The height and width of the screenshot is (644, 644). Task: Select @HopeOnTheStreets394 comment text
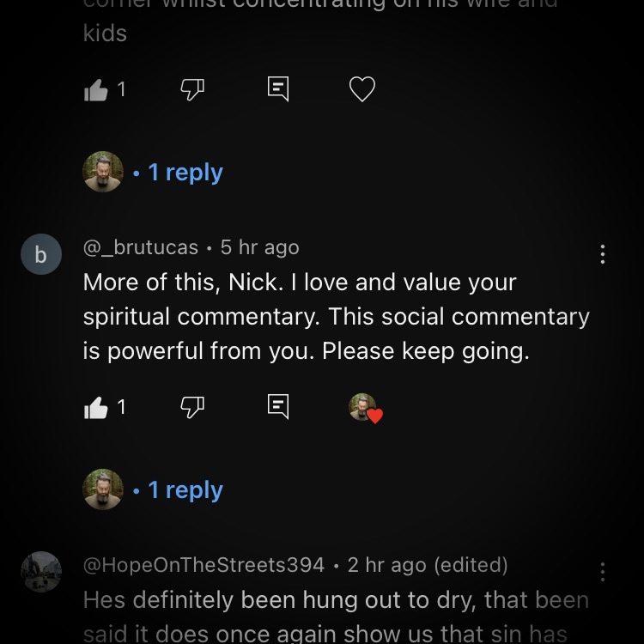336,616
